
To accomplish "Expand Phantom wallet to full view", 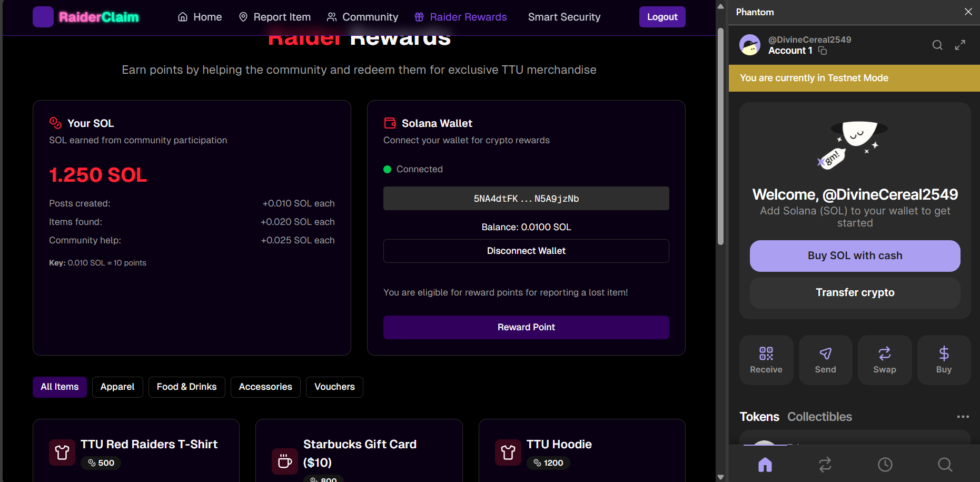I will (960, 45).
